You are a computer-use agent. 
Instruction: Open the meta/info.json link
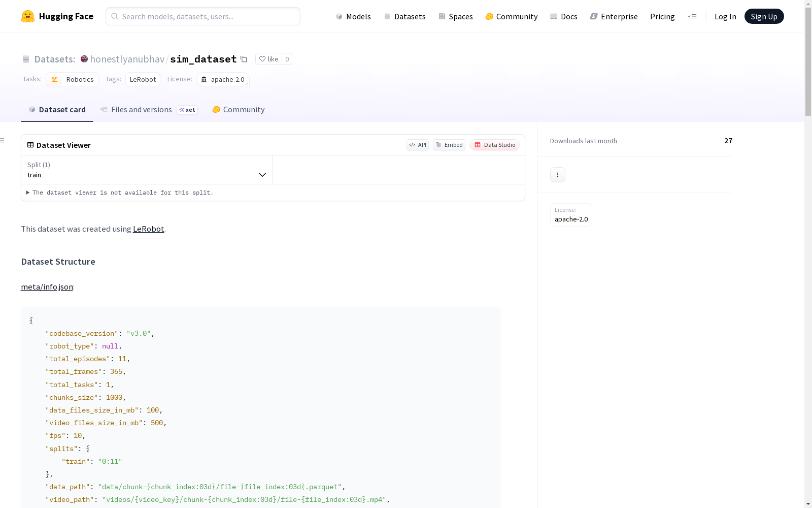(x=47, y=287)
